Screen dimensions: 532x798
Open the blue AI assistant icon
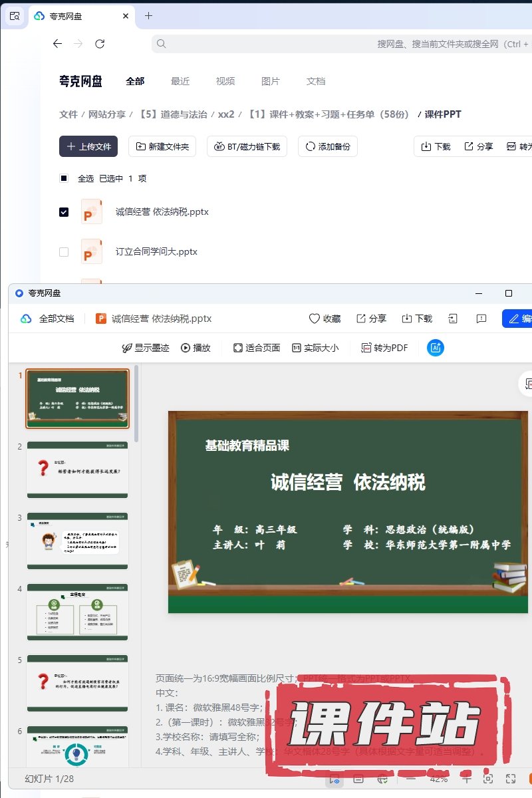click(x=436, y=347)
